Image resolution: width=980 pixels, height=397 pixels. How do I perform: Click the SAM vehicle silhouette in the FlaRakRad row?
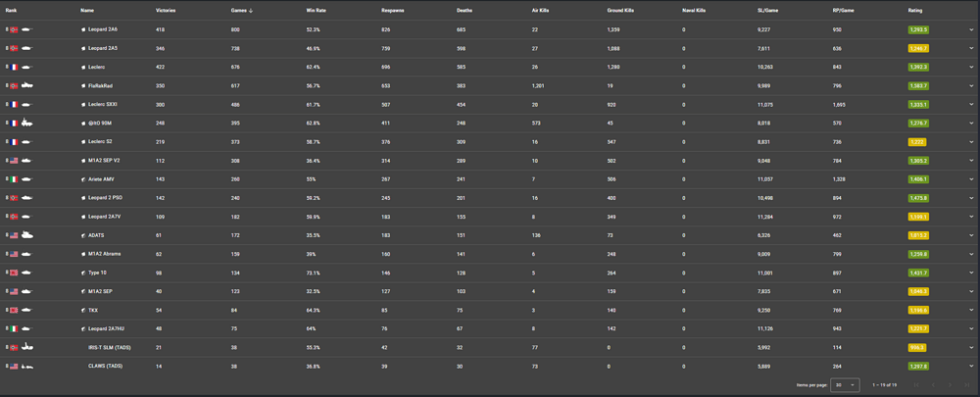[x=27, y=85]
